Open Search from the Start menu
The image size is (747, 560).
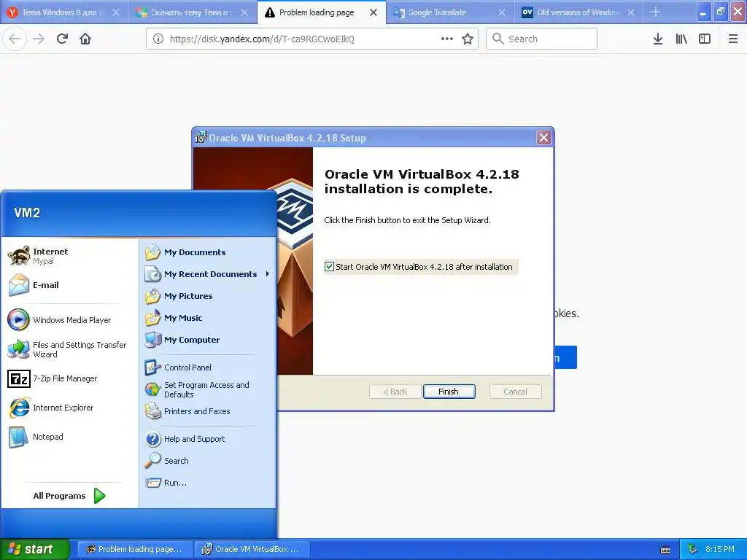[x=207, y=461]
